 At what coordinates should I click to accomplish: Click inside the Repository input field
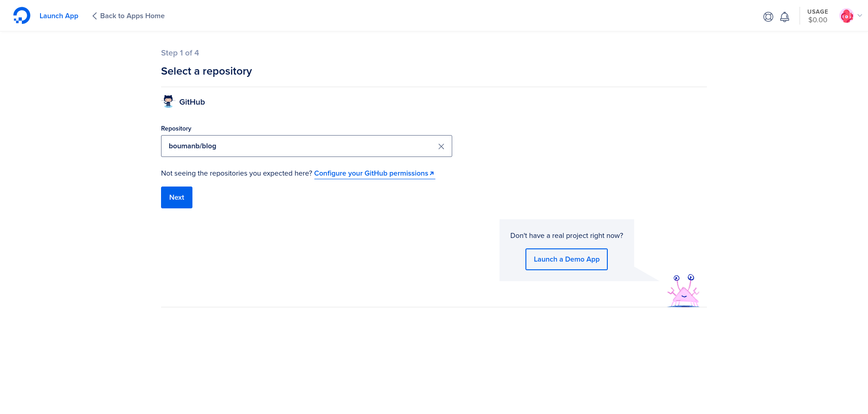pos(273,146)
